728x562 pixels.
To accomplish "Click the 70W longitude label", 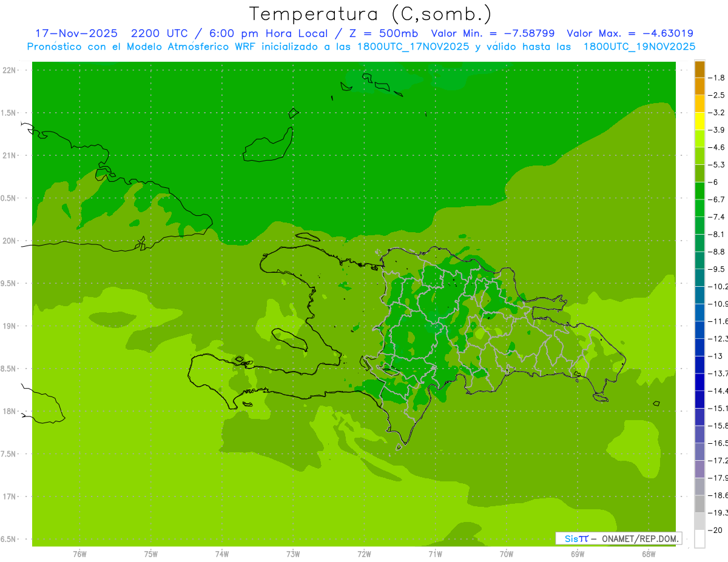I will point(507,554).
